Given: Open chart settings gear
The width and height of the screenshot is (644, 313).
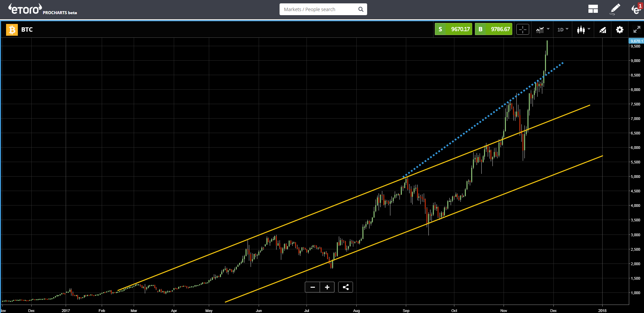Looking at the screenshot, I should point(620,30).
